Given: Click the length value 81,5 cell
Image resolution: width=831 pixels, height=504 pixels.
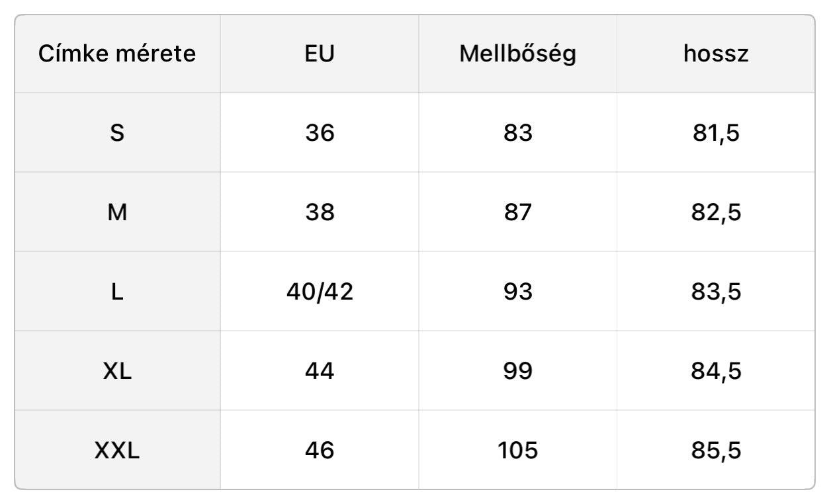Looking at the screenshot, I should (x=716, y=133).
